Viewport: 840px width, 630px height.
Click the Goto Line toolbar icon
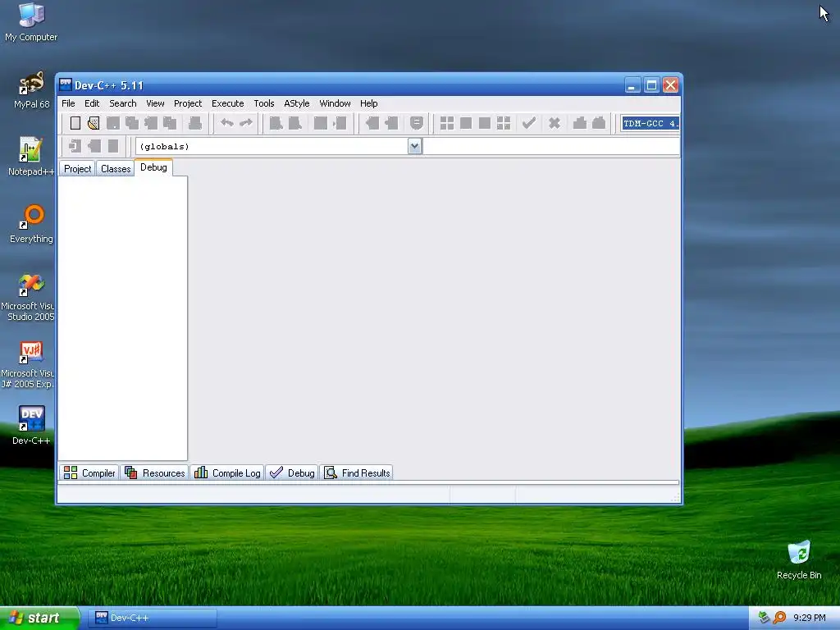(340, 123)
